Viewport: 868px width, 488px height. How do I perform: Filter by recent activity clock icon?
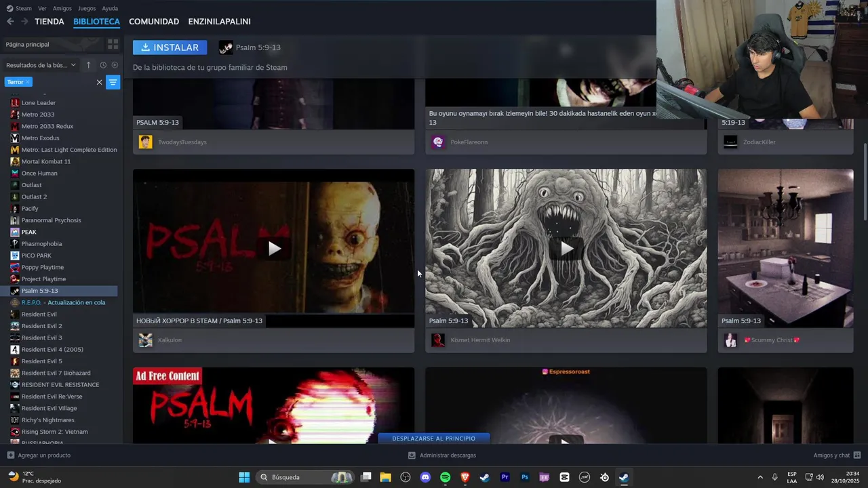tap(103, 65)
